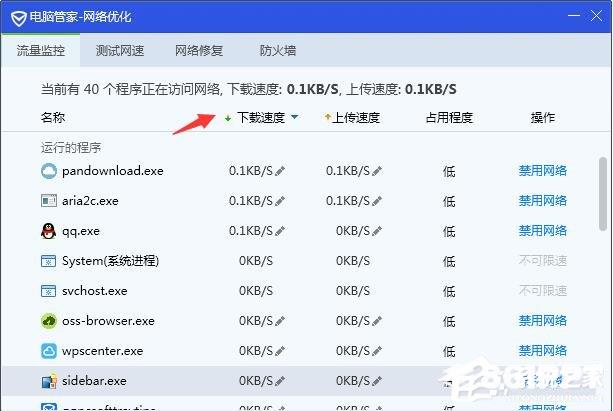Sort by the 上传速度 column header
The width and height of the screenshot is (613, 411).
[356, 117]
